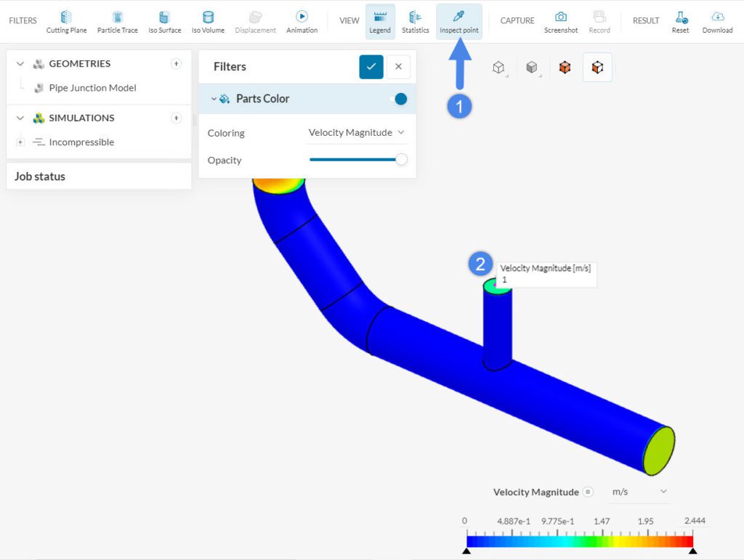Select the Cutting Plane filter tool
This screenshot has width=744, height=560.
click(x=66, y=20)
